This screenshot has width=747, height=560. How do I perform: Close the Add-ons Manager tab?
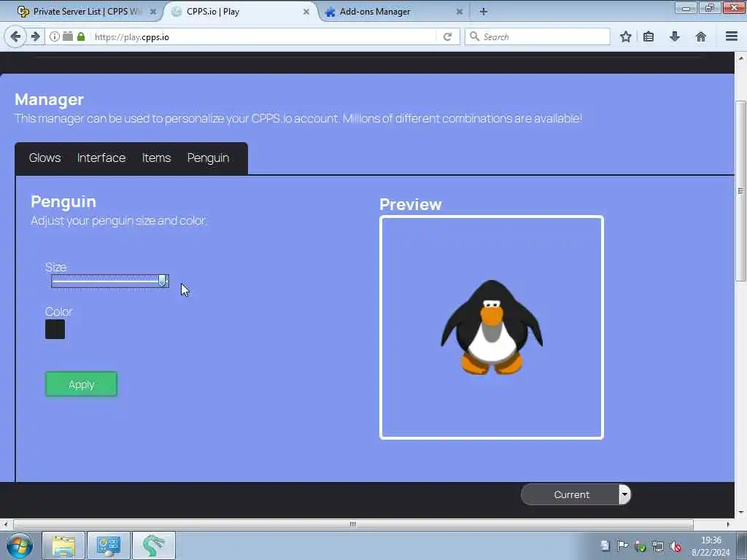[460, 12]
